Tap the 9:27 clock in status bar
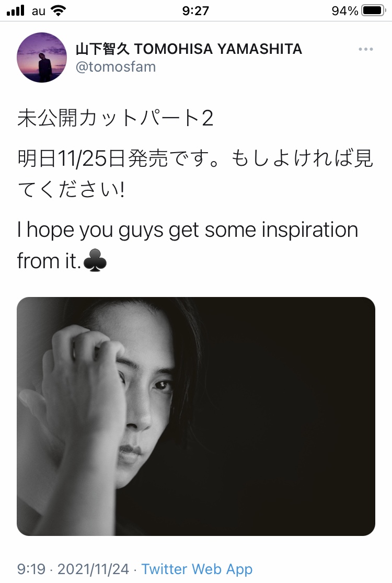 pos(196,10)
